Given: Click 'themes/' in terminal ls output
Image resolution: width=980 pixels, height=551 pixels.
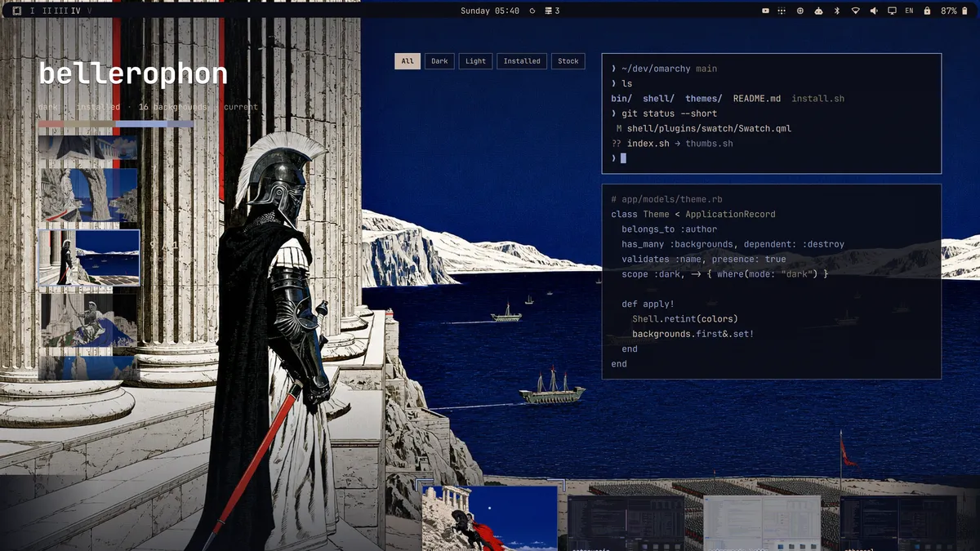Looking at the screenshot, I should coord(703,99).
